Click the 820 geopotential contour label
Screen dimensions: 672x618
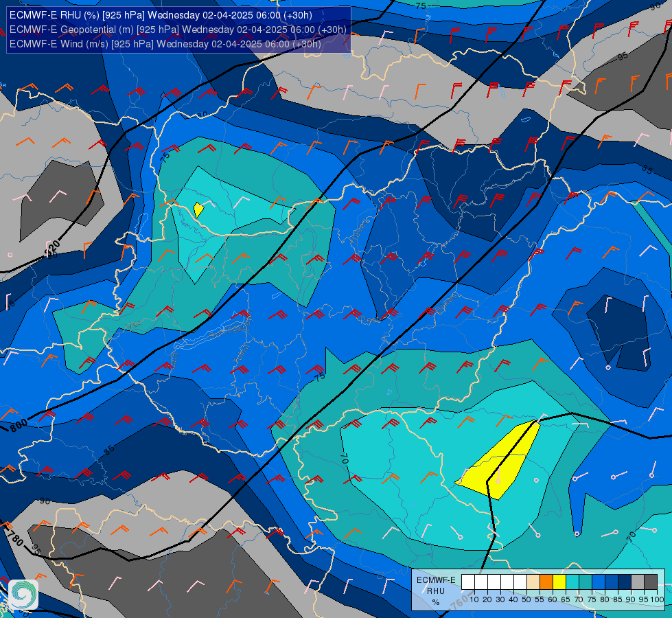tap(53, 247)
